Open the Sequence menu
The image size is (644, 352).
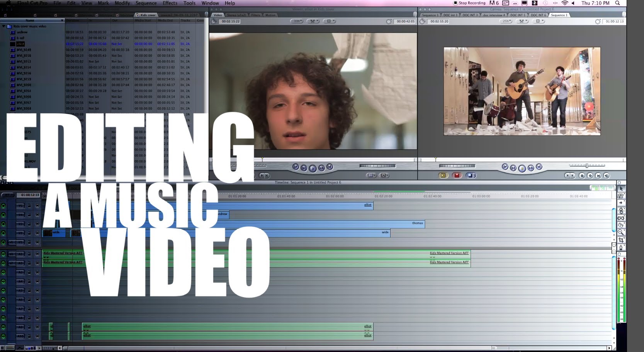click(146, 3)
